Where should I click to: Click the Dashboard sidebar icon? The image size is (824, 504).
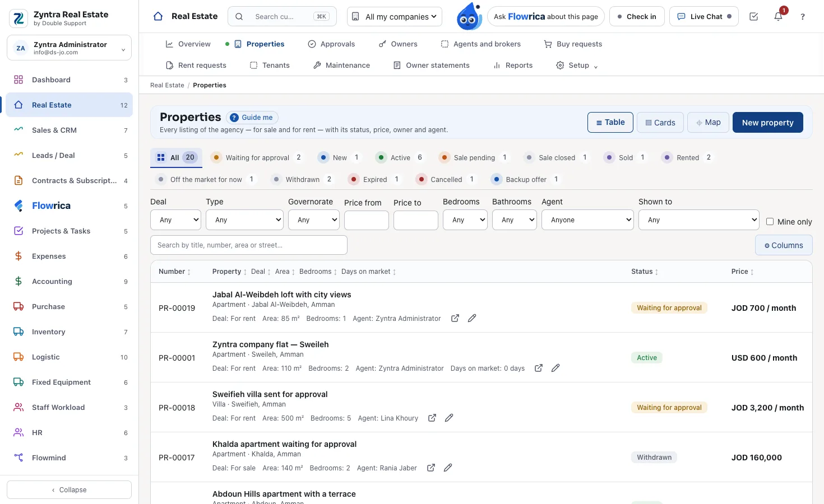(18, 80)
